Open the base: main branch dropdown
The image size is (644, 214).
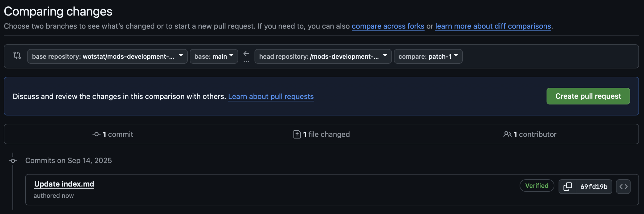point(214,57)
